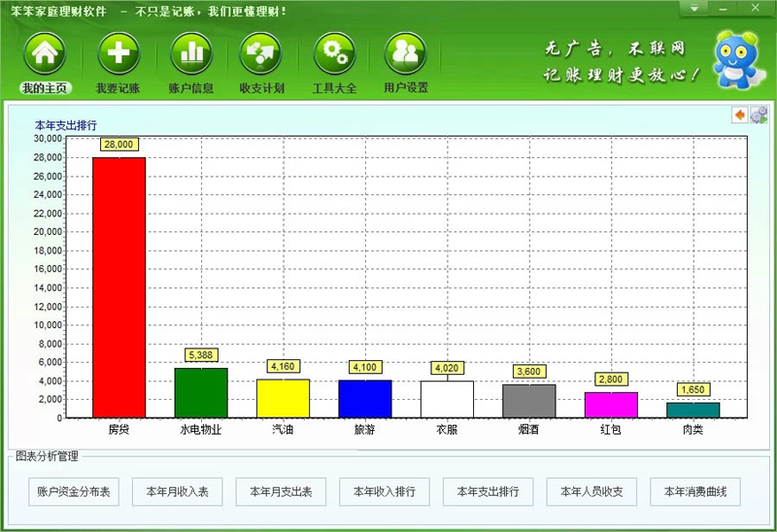777x532 pixels.
Task: Click the green 水电物业 bar
Action: (201, 393)
